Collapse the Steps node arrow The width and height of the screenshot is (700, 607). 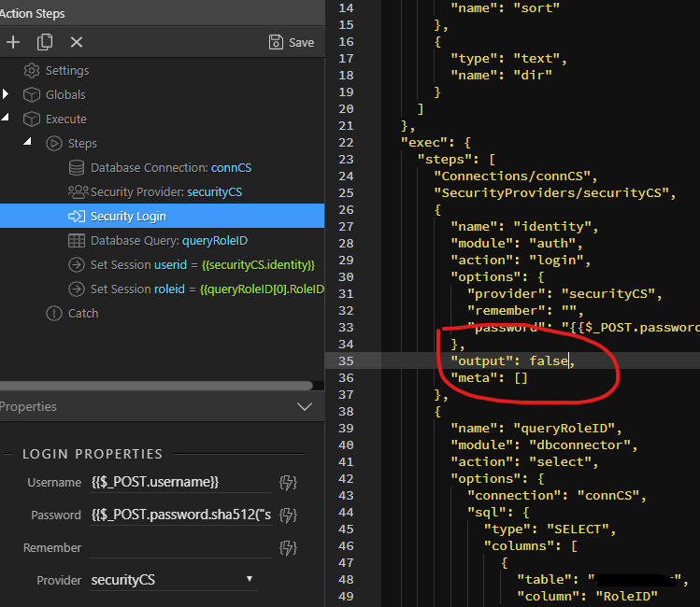tap(28, 141)
